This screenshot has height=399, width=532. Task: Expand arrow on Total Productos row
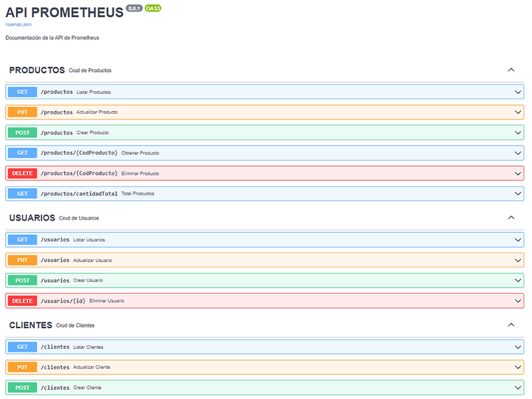tap(518, 194)
